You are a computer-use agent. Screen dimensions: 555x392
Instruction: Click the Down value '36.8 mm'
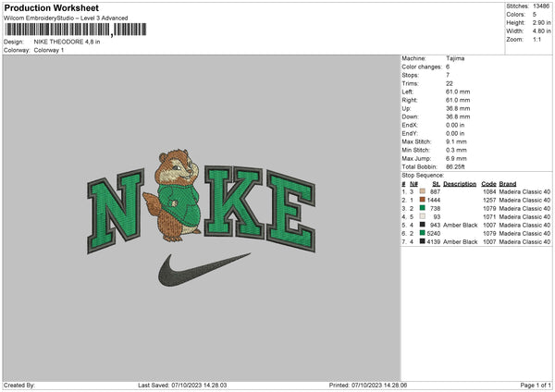coord(458,116)
